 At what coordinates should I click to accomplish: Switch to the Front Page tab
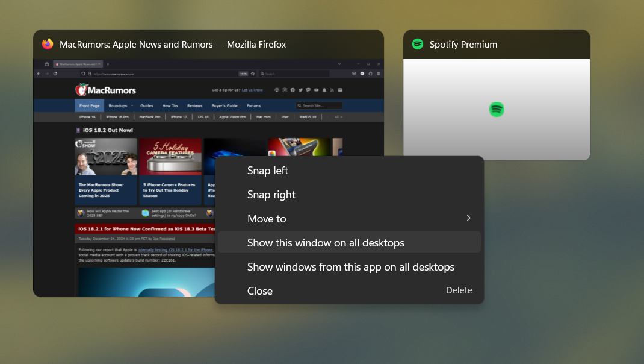click(89, 106)
